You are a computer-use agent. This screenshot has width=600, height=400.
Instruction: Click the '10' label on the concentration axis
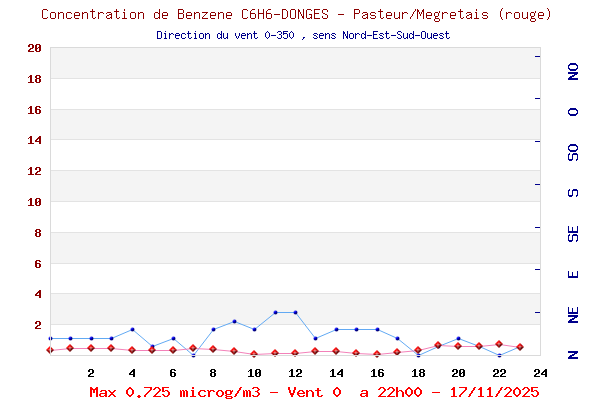34,202
